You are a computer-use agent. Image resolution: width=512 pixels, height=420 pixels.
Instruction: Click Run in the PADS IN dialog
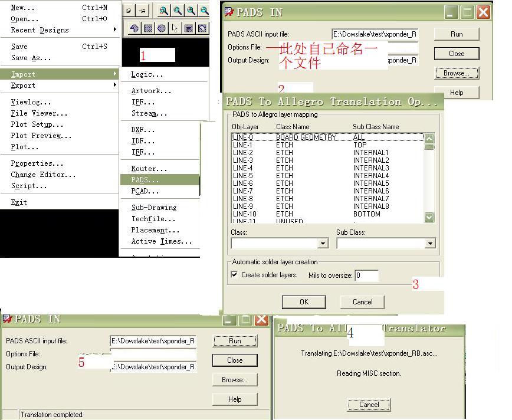[x=456, y=34]
